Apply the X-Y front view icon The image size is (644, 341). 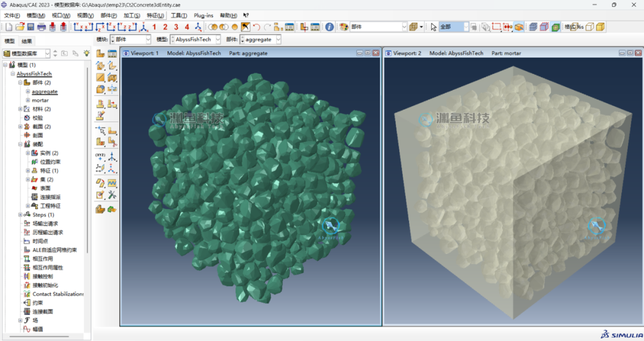click(78, 27)
